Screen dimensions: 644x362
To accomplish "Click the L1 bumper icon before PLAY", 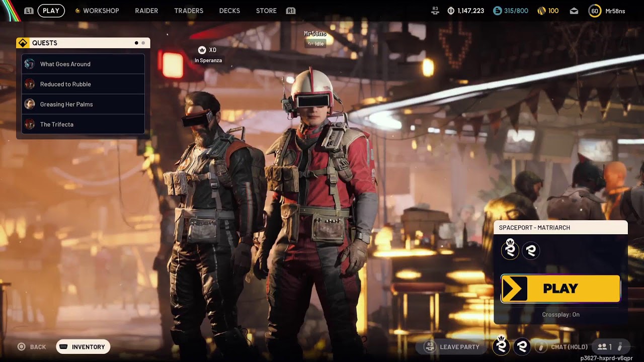I will click(29, 11).
